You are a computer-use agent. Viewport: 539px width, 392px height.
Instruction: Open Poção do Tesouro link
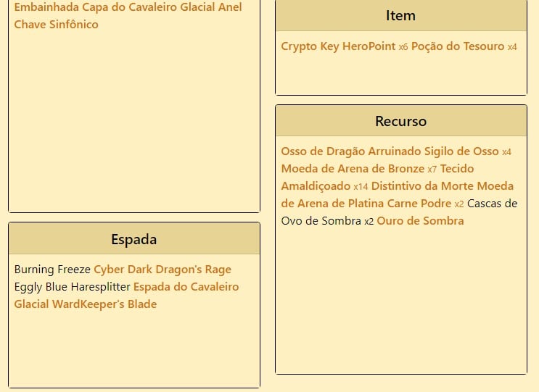pyautogui.click(x=457, y=46)
